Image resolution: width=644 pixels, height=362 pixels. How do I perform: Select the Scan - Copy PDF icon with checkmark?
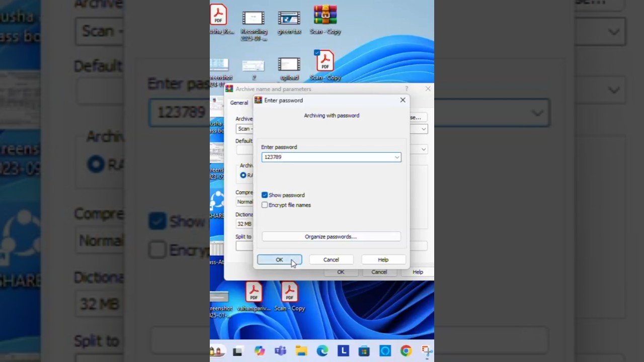click(x=325, y=65)
